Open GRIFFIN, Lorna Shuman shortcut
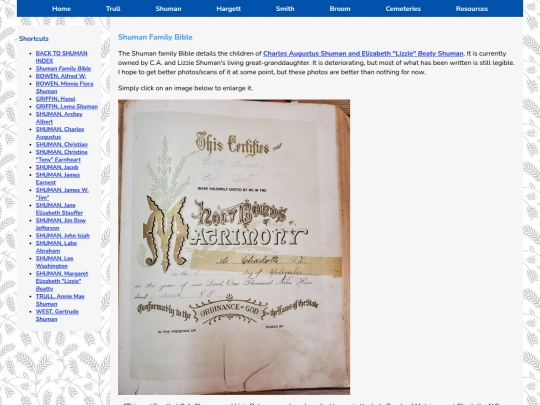The width and height of the screenshot is (540, 405). click(x=67, y=106)
